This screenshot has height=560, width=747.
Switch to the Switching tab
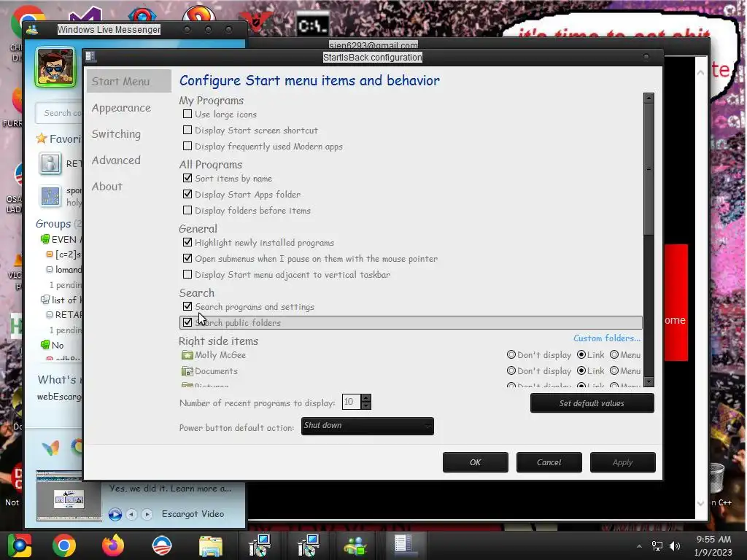pos(116,134)
